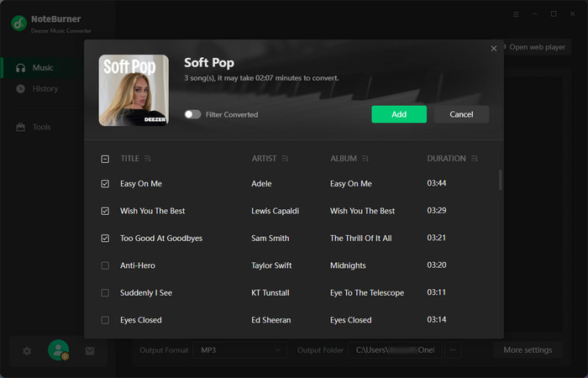Uncheck Too Good At Goodbyes song
This screenshot has width=588, height=378.
(105, 238)
